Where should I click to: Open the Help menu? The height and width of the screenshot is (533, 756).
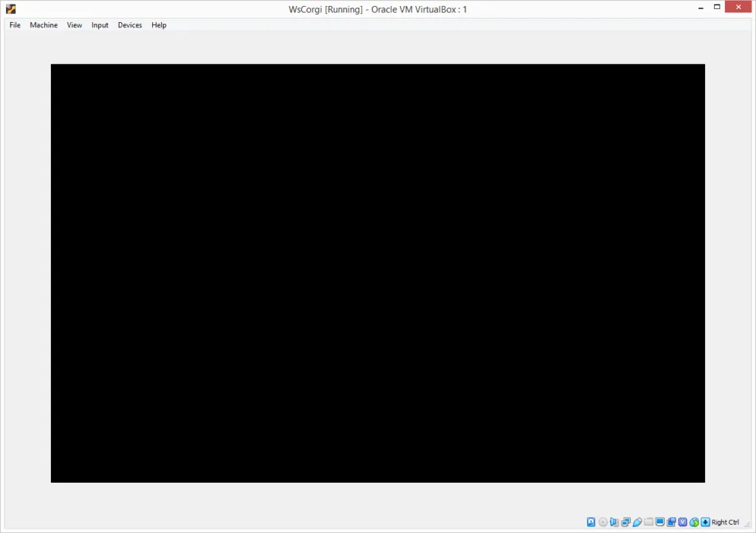[x=159, y=25]
